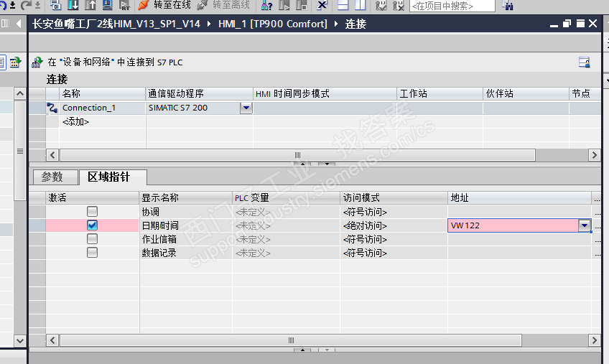Click the redo arrow icon
The height and width of the screenshot is (364, 609).
tap(26, 5)
